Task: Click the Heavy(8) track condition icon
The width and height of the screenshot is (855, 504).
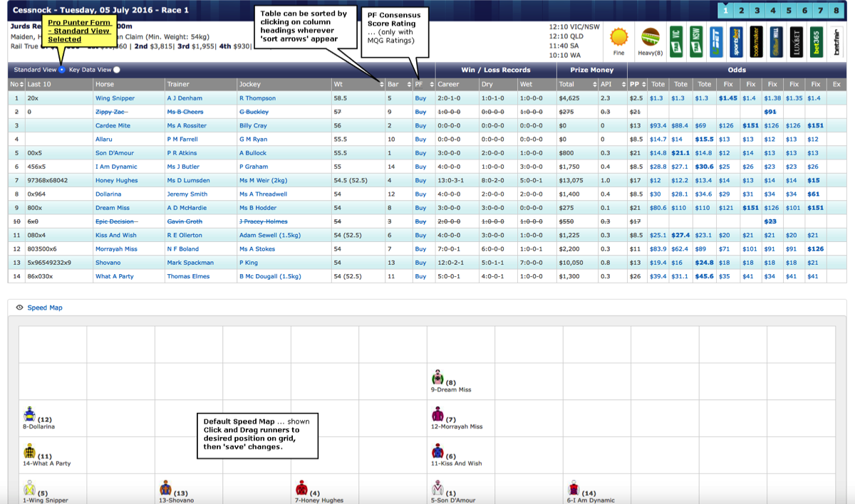Action: [x=650, y=37]
